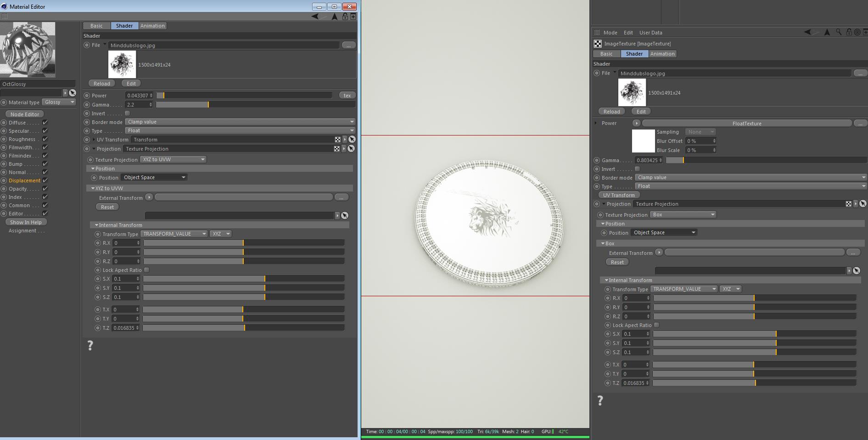Uncheck the Roughness channel checkbox
Image resolution: width=868 pixels, height=440 pixels.
pyautogui.click(x=45, y=139)
